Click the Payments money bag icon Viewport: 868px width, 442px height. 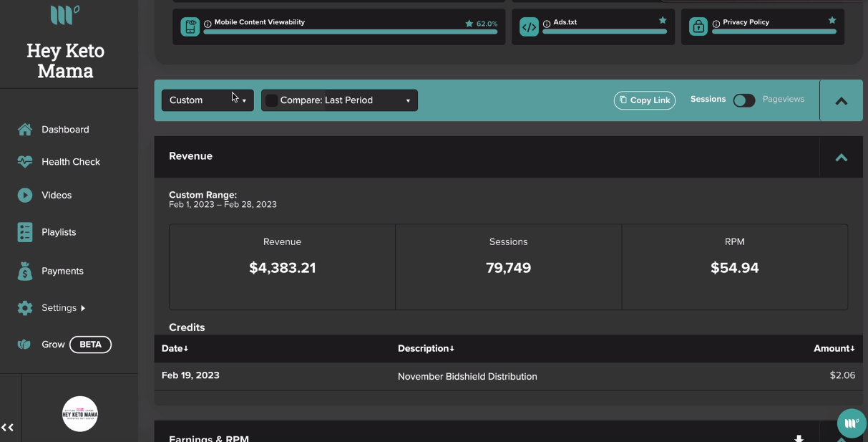[x=25, y=271]
